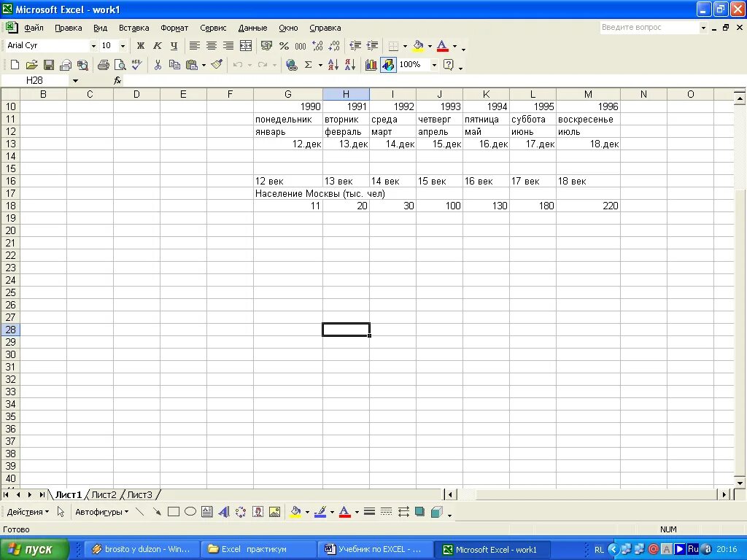Viewport: 747px width, 560px height.
Task: Open font size dropdown
Action: coord(123,46)
